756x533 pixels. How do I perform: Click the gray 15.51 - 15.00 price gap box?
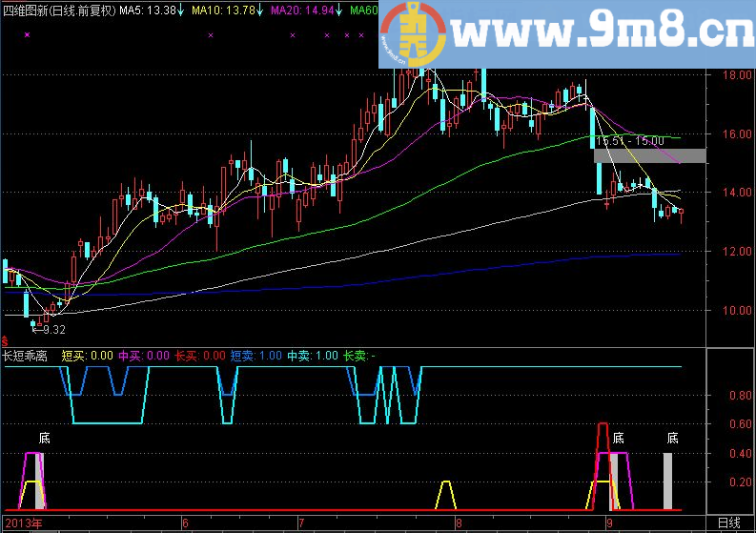[x=649, y=155]
